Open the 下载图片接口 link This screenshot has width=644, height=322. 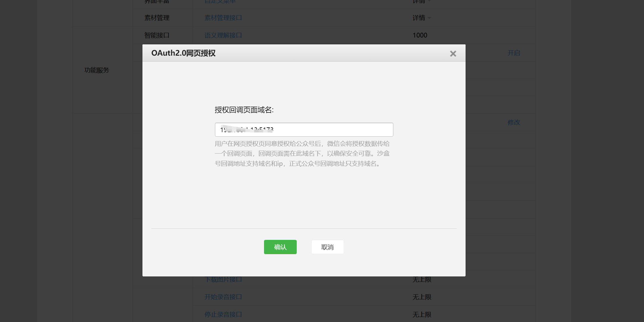tap(223, 279)
